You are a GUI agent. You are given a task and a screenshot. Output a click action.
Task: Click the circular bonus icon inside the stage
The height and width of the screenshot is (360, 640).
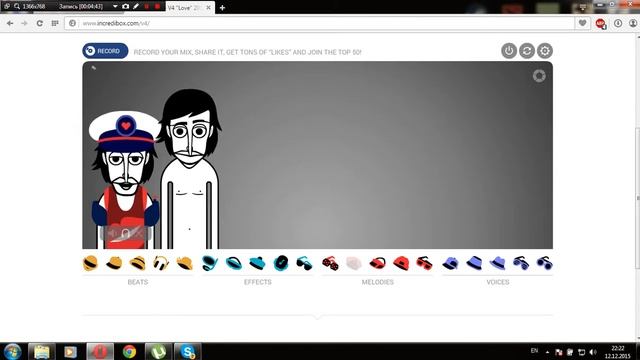[x=539, y=76]
